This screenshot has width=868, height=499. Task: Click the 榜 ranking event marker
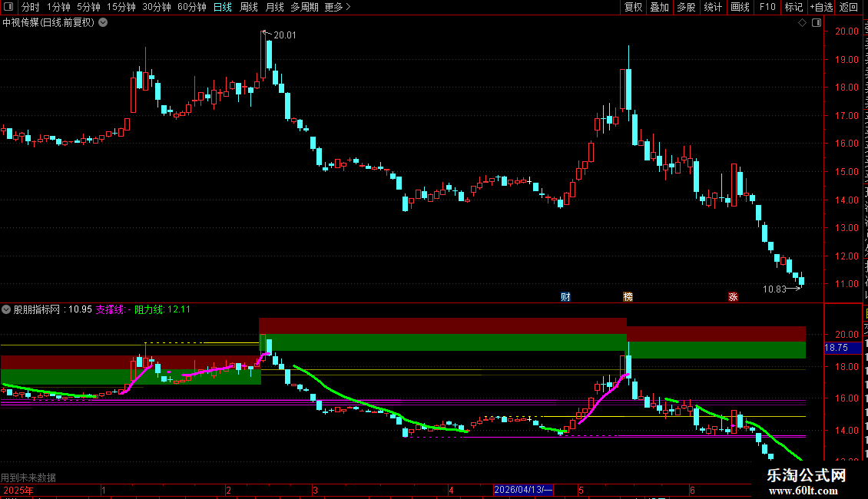628,297
